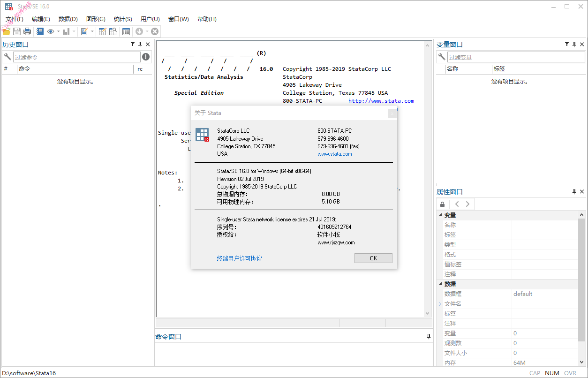Click the 过滤命令 filter field
Screen dimensions: 588x378
[x=77, y=57]
